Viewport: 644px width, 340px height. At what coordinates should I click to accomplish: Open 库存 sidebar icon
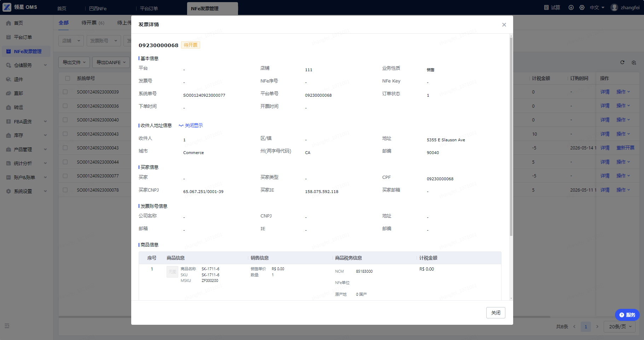coord(8,135)
